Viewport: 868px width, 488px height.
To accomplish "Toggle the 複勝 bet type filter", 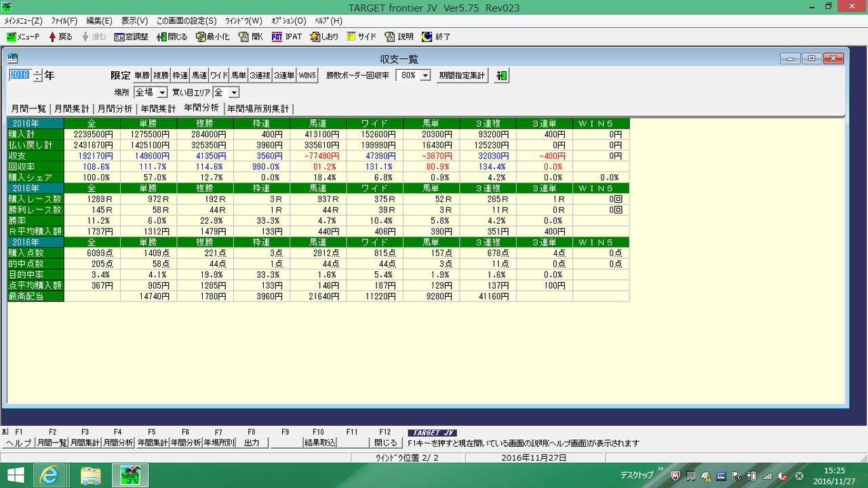I will (x=161, y=76).
